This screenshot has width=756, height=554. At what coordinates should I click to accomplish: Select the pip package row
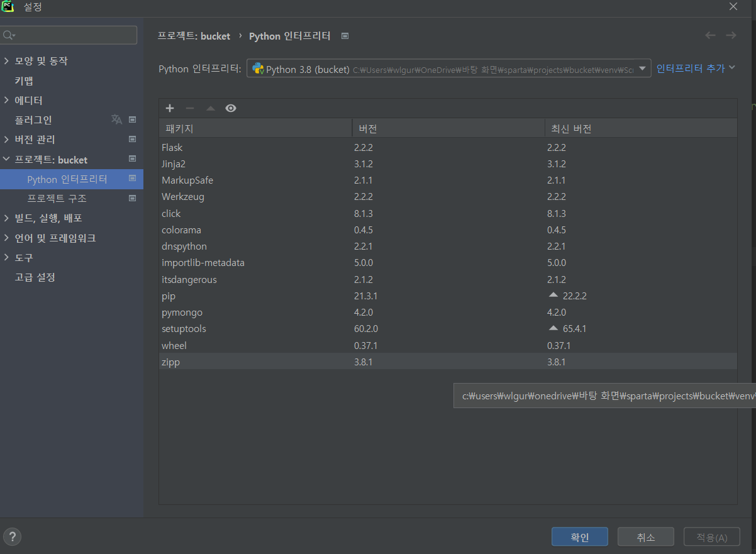[448, 296]
